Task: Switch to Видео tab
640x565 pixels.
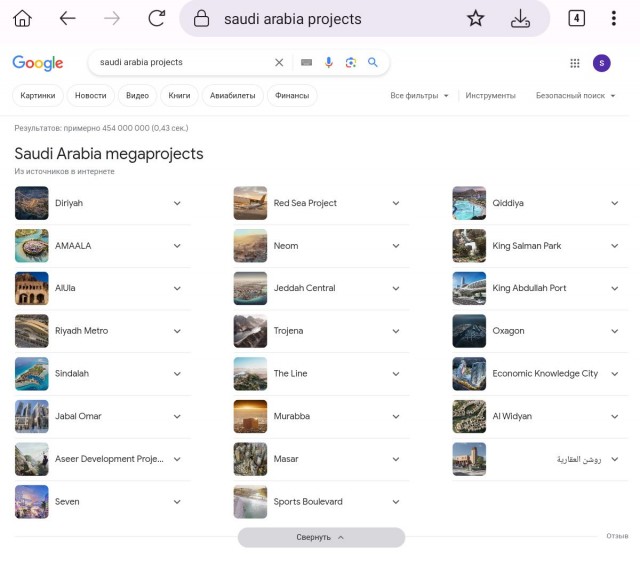Action: point(138,96)
